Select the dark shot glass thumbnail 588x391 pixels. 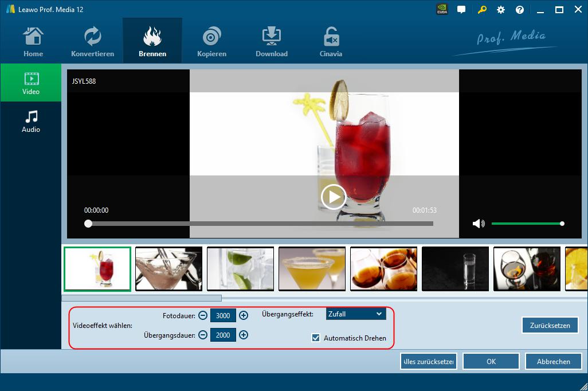tap(455, 269)
